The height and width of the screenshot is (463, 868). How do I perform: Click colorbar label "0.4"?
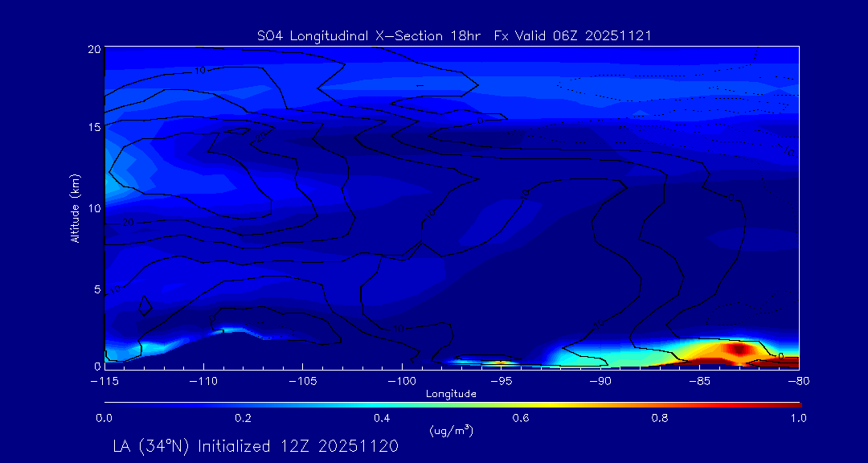point(382,418)
